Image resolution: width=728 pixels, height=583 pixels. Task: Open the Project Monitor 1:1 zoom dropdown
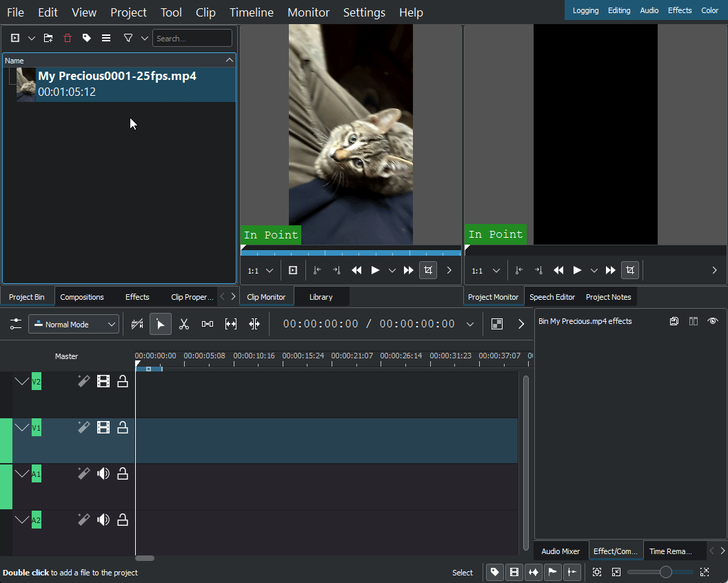(x=485, y=271)
